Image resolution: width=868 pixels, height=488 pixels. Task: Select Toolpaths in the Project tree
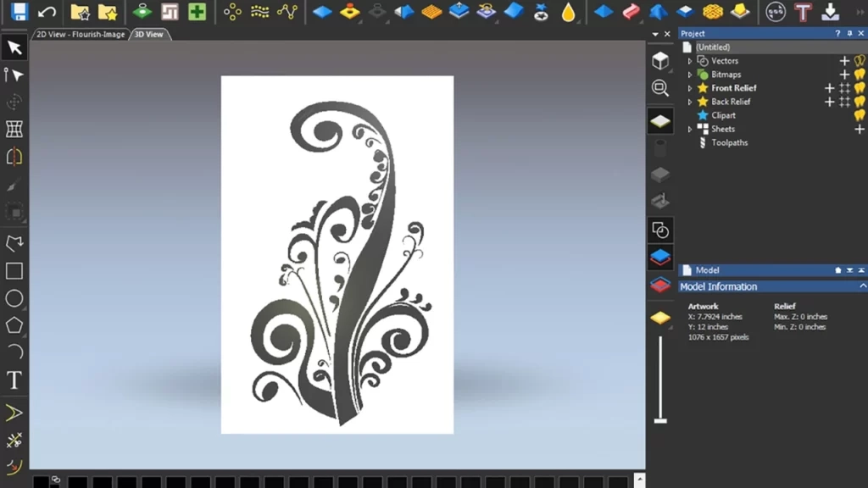click(x=729, y=142)
